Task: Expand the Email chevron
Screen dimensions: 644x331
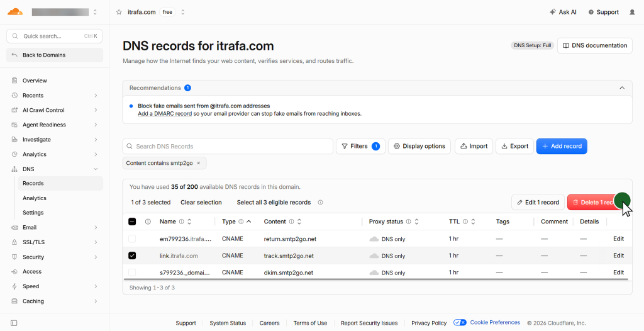Action: click(x=96, y=227)
